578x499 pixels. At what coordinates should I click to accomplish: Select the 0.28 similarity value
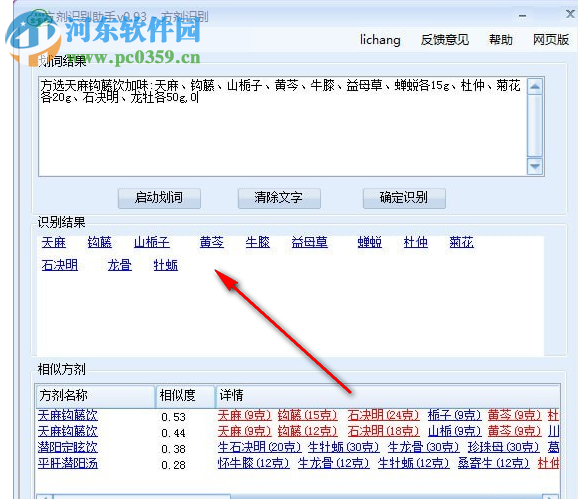[x=174, y=465]
